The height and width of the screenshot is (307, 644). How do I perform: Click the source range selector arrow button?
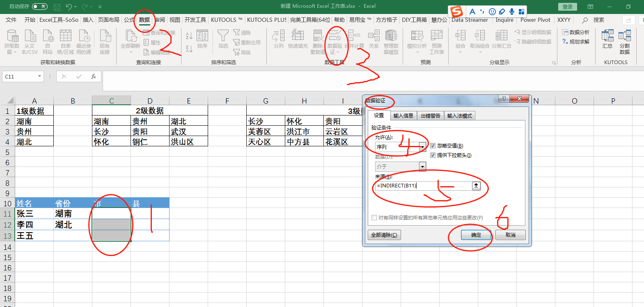[476, 186]
